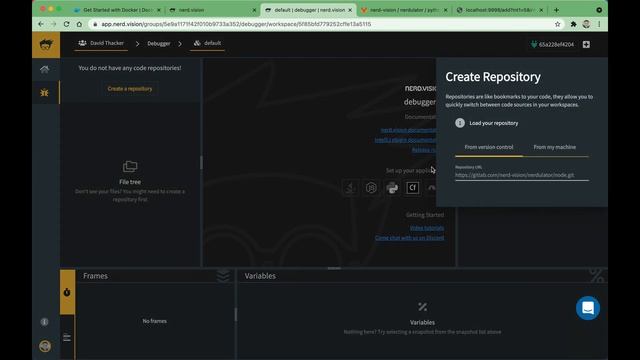The height and width of the screenshot is (360, 640).
Task: Click the info icon in the sidebar
Action: pos(44,322)
